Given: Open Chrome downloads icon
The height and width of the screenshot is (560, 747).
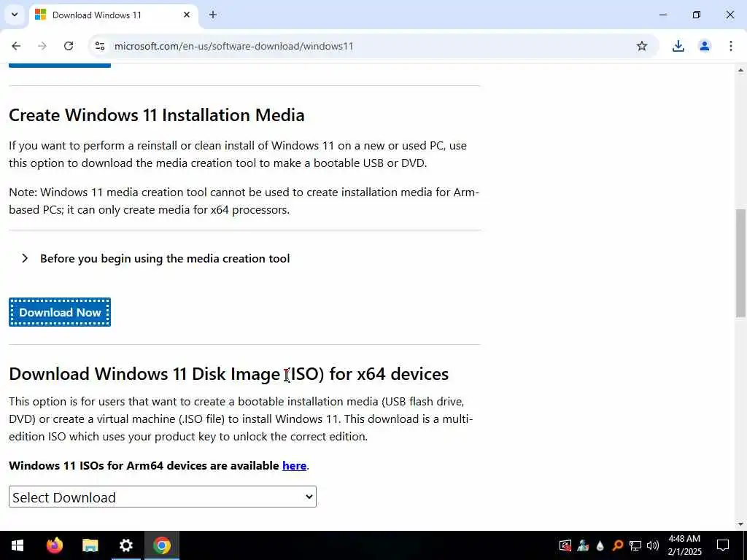Looking at the screenshot, I should (x=678, y=46).
